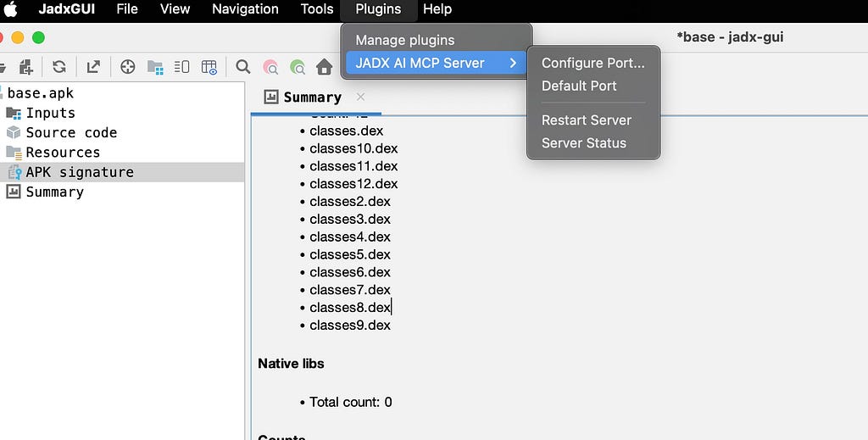Click the Reload files icon
The height and width of the screenshot is (440, 868).
coord(59,67)
